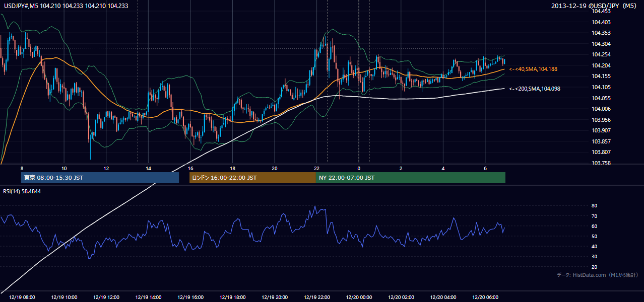Click the RSI 30 level label
This screenshot has width=644, height=302.
point(594,256)
